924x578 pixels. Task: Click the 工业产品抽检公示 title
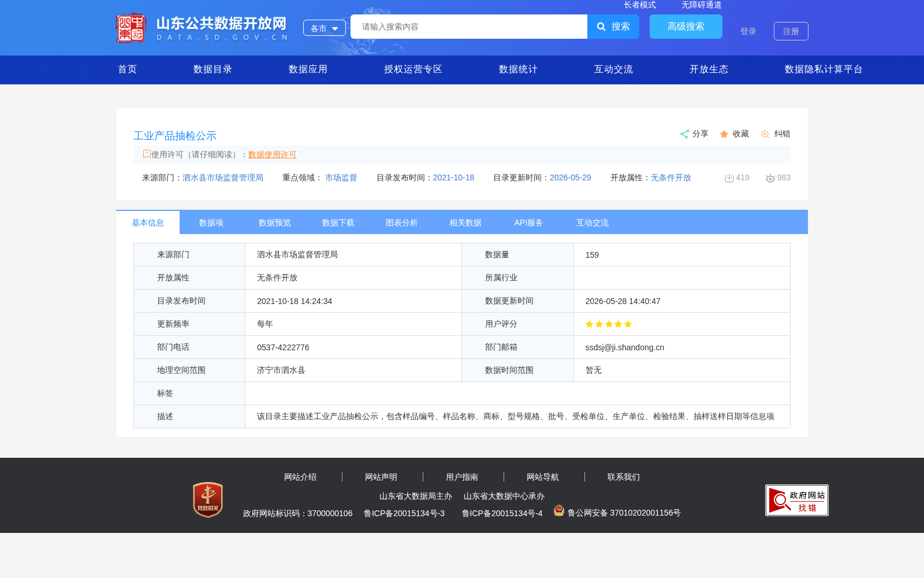(175, 136)
